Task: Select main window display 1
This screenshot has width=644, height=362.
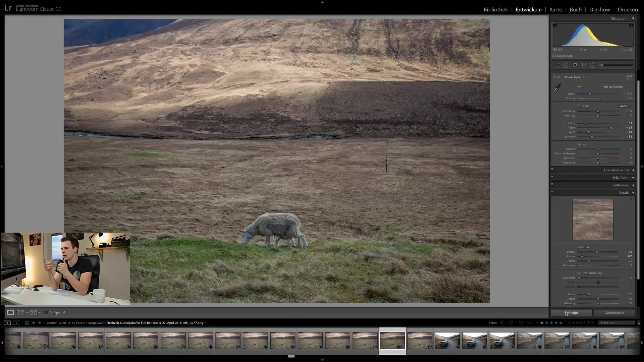Action: coord(7,323)
